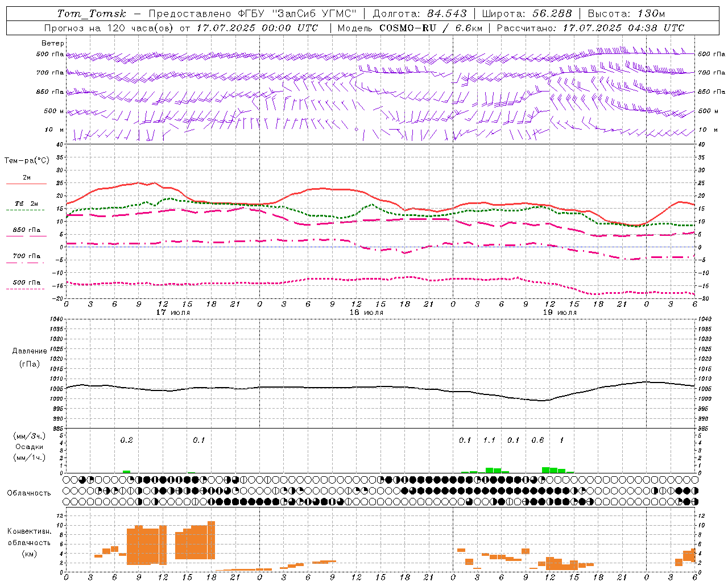728x582 pixels.
Task: Click the "Тем-ра(°C)" temperature panel label
Action: click(27, 161)
